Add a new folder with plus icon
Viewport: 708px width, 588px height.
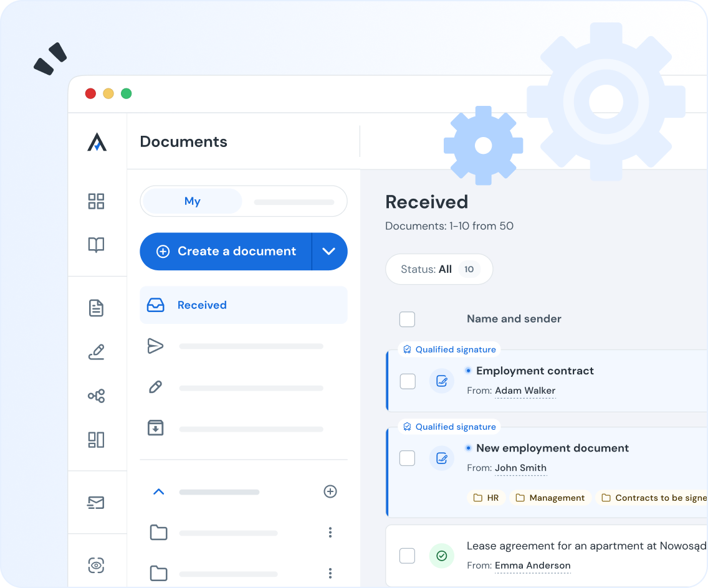330,492
